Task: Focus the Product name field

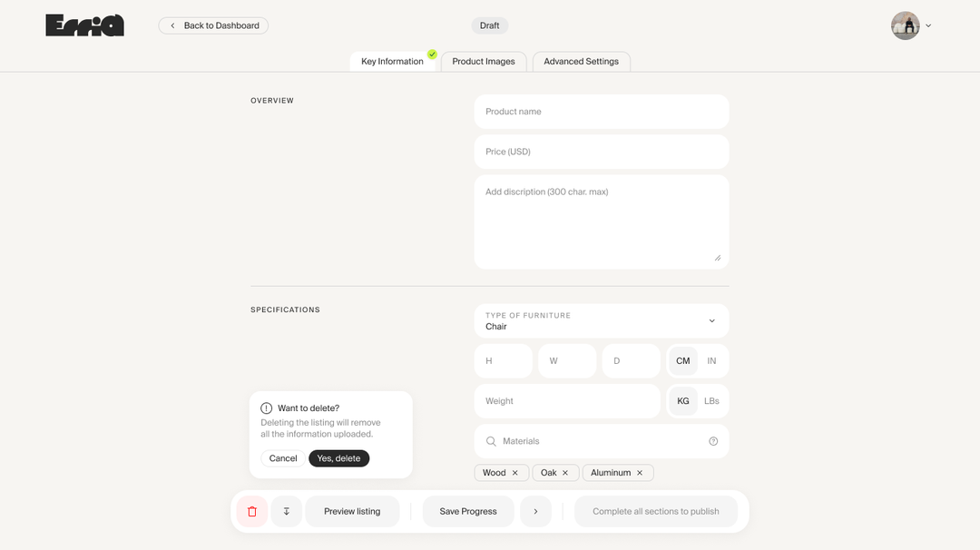Action: click(602, 112)
